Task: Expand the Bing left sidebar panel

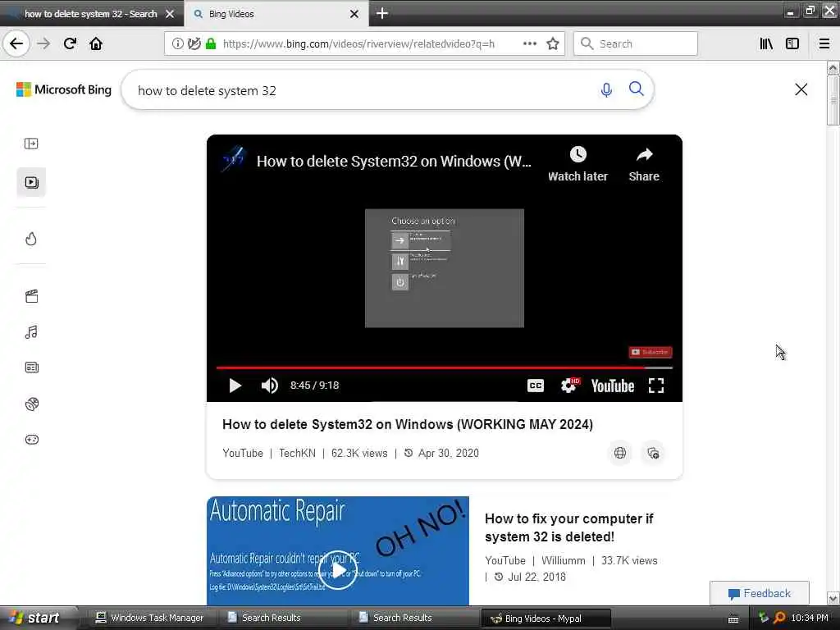Action: (x=31, y=144)
